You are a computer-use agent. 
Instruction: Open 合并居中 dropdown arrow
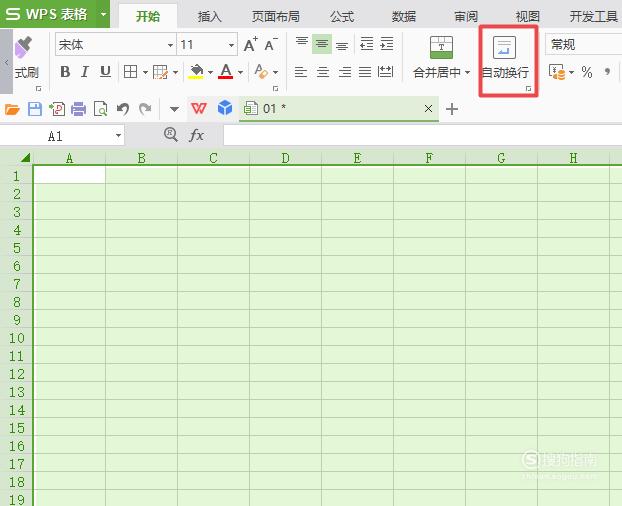point(467,73)
